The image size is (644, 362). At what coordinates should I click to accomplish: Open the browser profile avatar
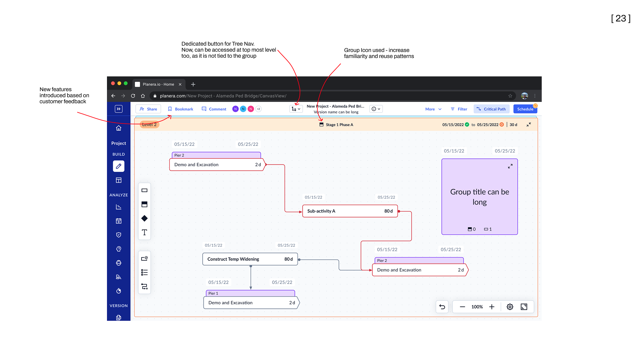(525, 96)
